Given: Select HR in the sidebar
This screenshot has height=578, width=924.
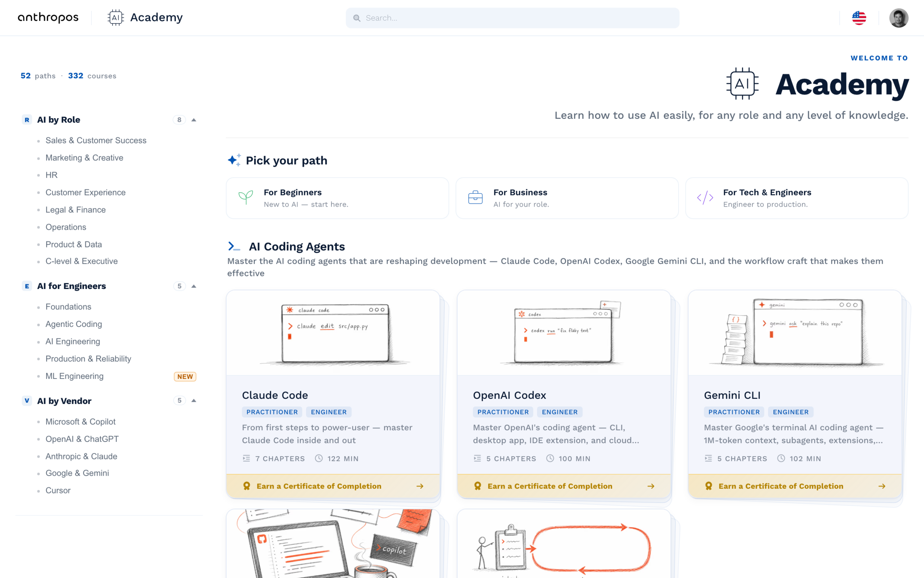Looking at the screenshot, I should (52, 175).
